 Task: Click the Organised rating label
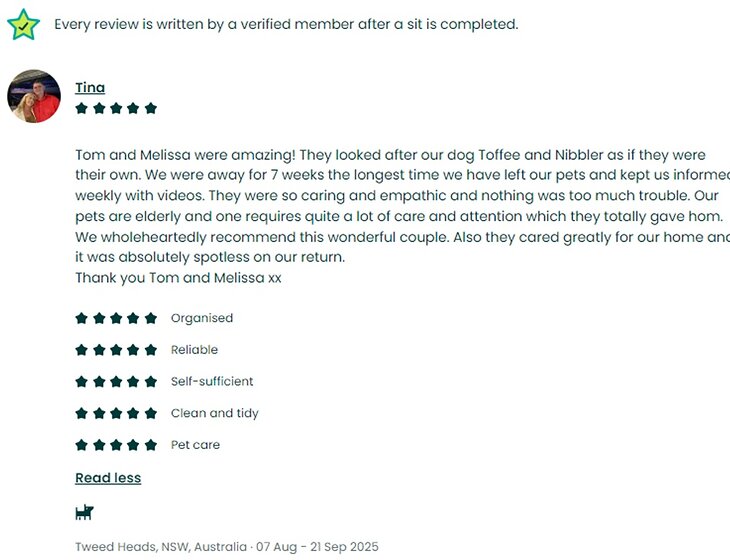click(202, 319)
